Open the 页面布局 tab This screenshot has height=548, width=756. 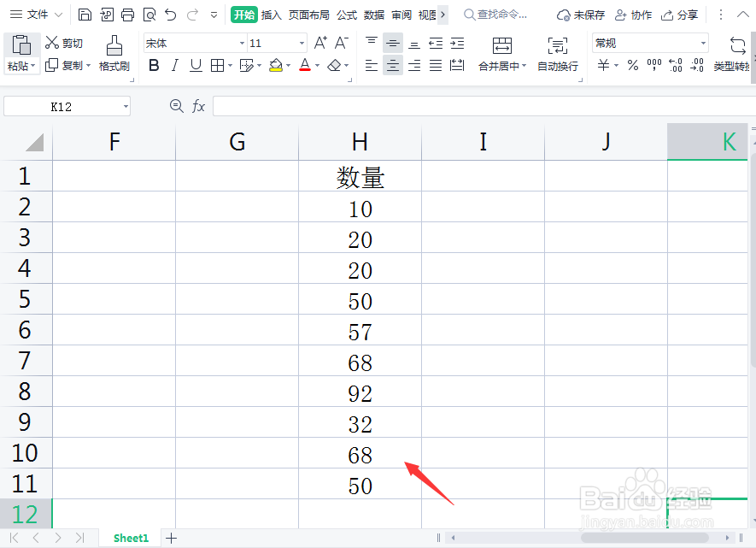pyautogui.click(x=309, y=15)
